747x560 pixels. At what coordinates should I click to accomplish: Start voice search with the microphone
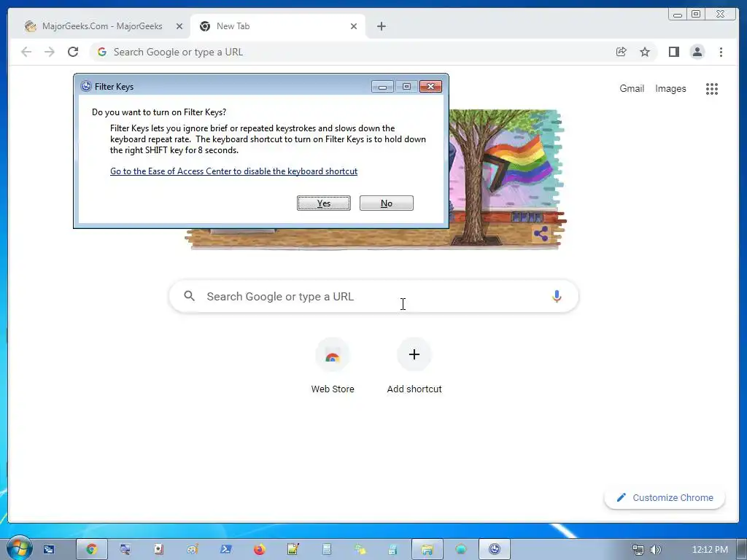557,296
